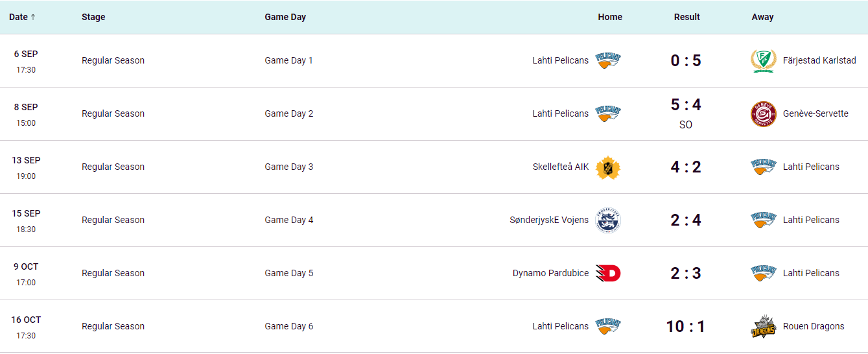Open the 10 : 1 match result
Screen dimensions: 868x354
(x=686, y=327)
